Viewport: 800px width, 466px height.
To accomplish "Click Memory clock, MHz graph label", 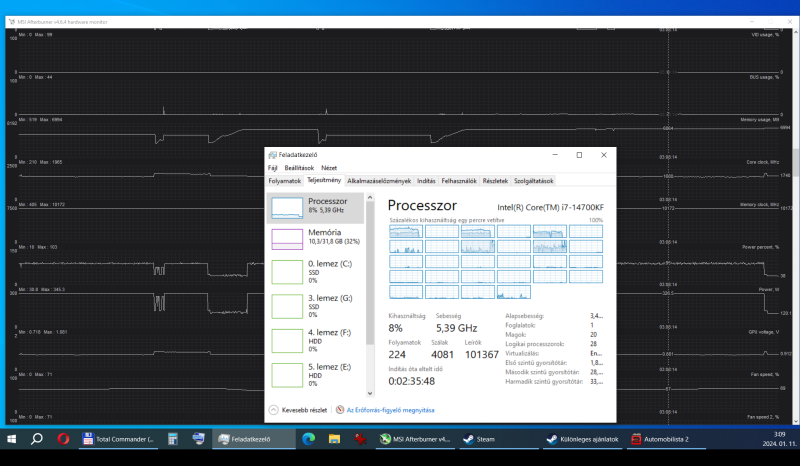I will pos(760,204).
